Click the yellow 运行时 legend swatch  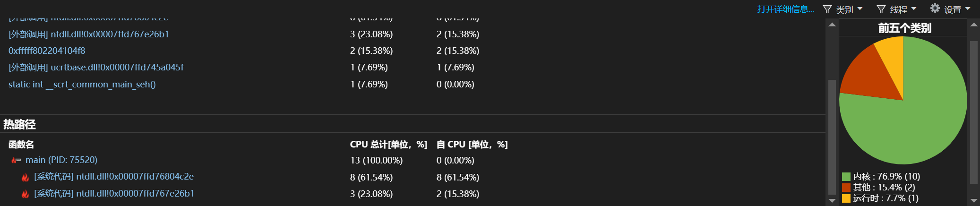(x=846, y=198)
